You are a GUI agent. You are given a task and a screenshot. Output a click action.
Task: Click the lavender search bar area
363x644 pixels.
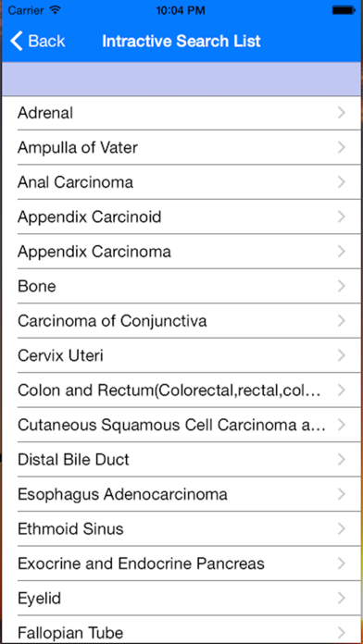[181, 79]
